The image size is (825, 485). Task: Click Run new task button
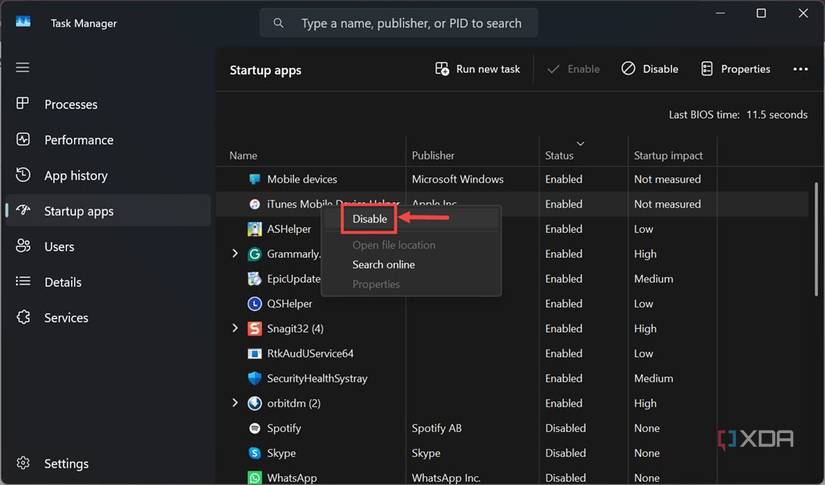pos(477,69)
